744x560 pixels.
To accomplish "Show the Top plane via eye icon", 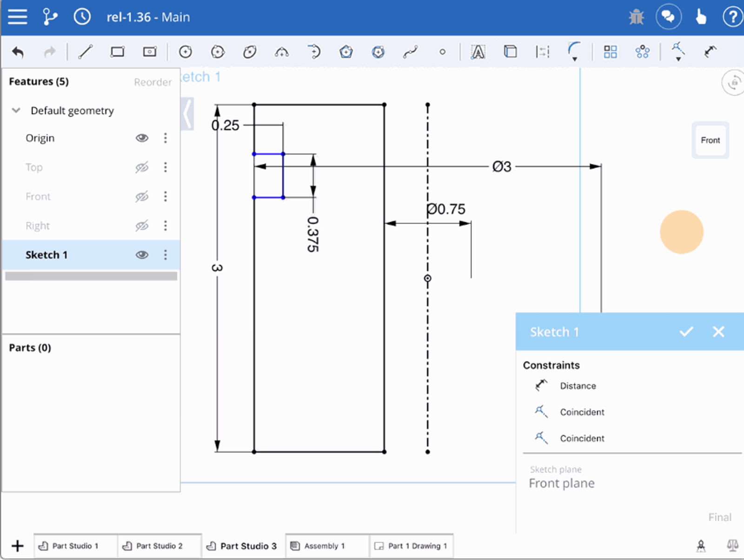I will 142,167.
